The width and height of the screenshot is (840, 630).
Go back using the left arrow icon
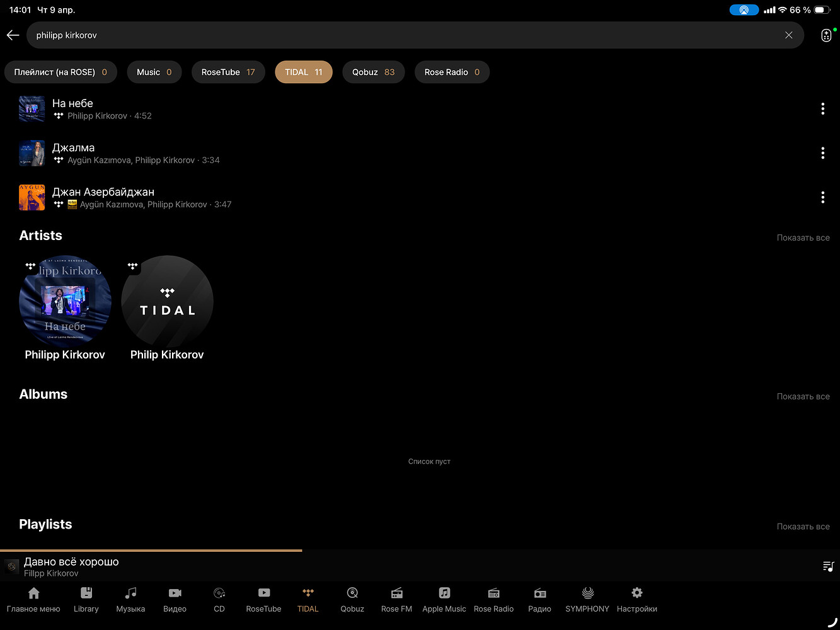[x=13, y=35]
